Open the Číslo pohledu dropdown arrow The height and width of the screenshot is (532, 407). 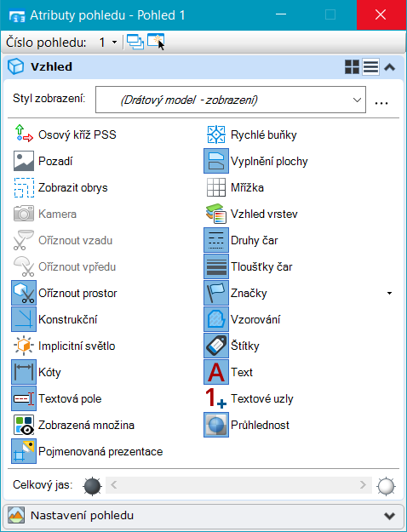[114, 43]
